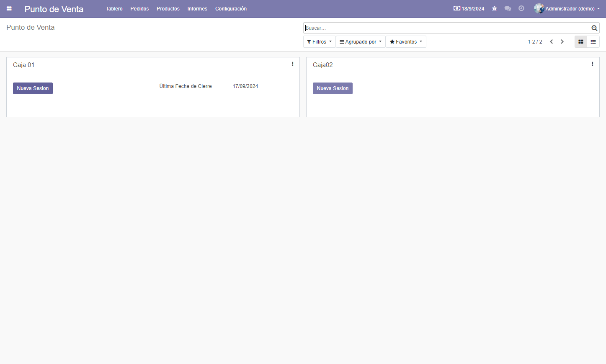Open the conversations chat icon
606x364 pixels.
point(508,9)
